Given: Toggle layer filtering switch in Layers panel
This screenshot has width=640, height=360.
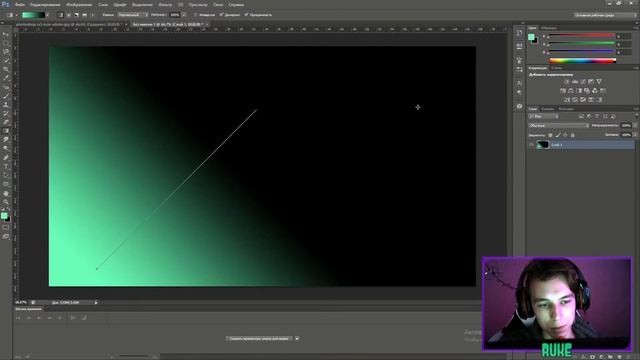Looking at the screenshot, I should pyautogui.click(x=636, y=117).
